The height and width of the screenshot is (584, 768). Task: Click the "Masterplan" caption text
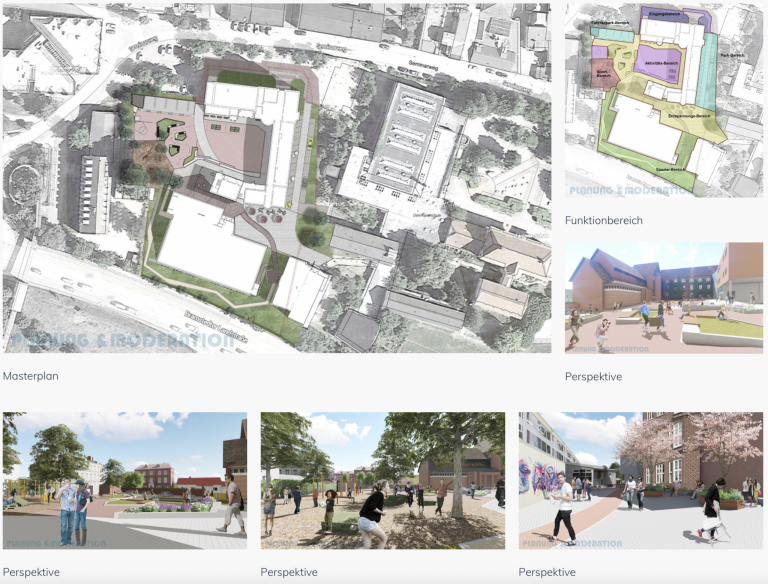(x=32, y=377)
